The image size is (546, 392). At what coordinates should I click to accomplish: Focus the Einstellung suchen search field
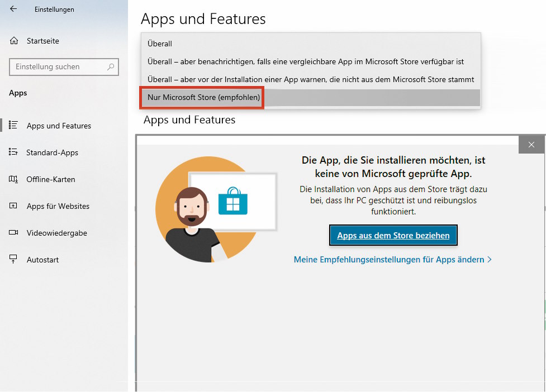click(x=64, y=67)
